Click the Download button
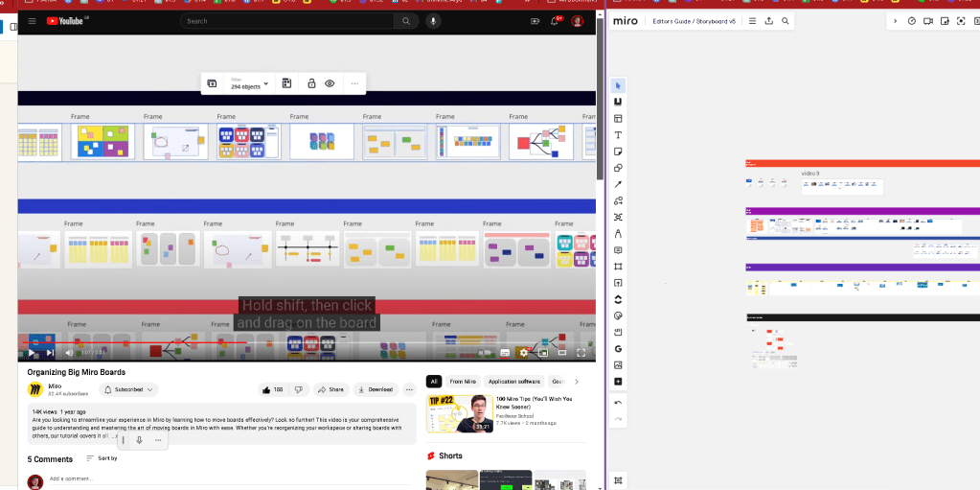 pyautogui.click(x=376, y=389)
